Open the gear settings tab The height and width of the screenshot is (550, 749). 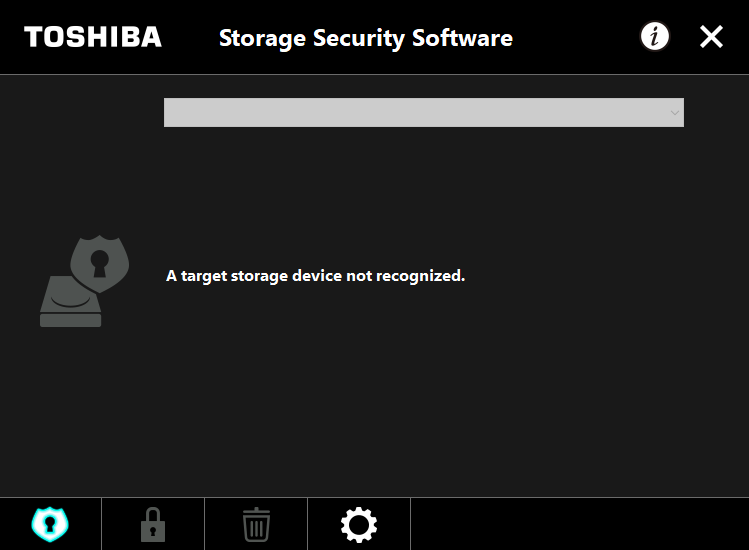(x=359, y=524)
